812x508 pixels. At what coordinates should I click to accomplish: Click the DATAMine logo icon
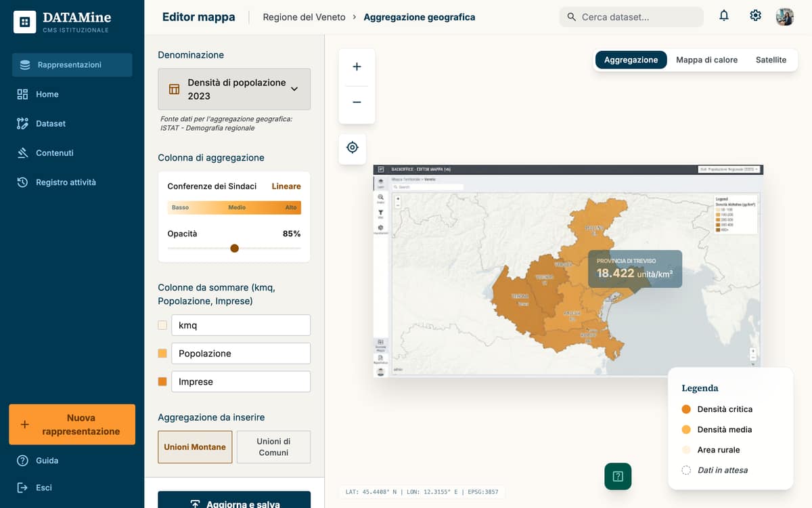[24, 22]
